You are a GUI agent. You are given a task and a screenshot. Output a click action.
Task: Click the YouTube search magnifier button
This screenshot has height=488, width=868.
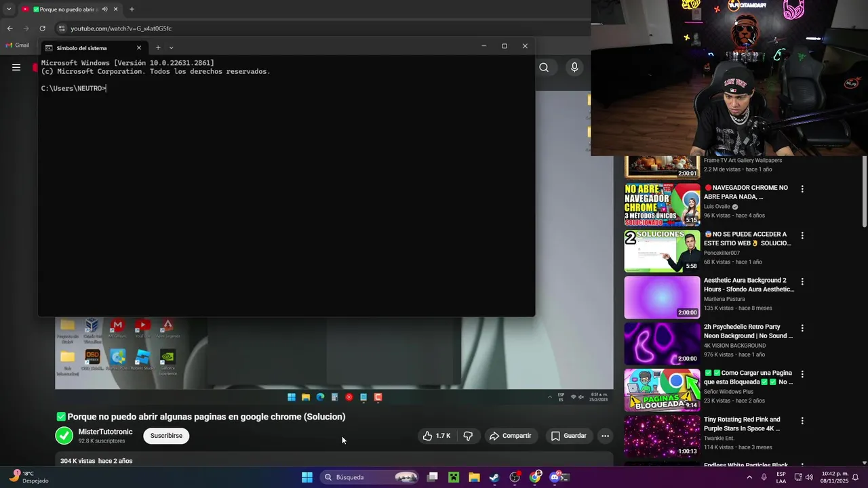pyautogui.click(x=544, y=67)
